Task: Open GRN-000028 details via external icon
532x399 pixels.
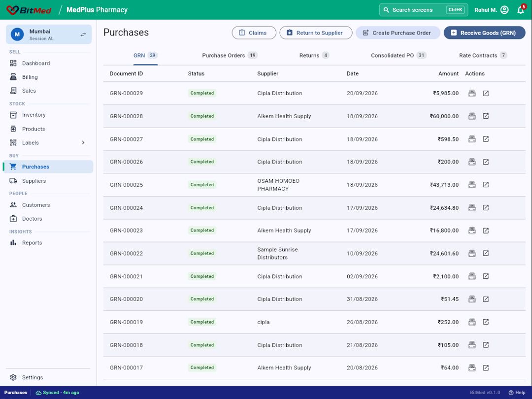Action: (486, 116)
